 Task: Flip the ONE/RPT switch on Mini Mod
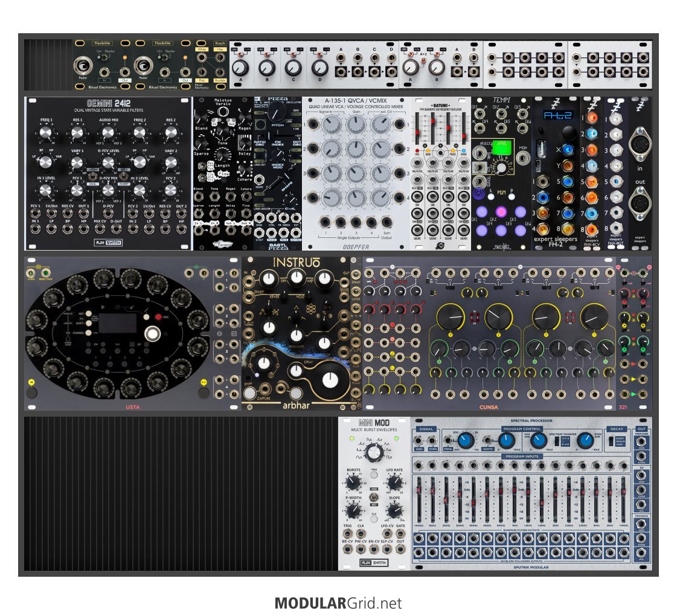pyautogui.click(x=374, y=497)
